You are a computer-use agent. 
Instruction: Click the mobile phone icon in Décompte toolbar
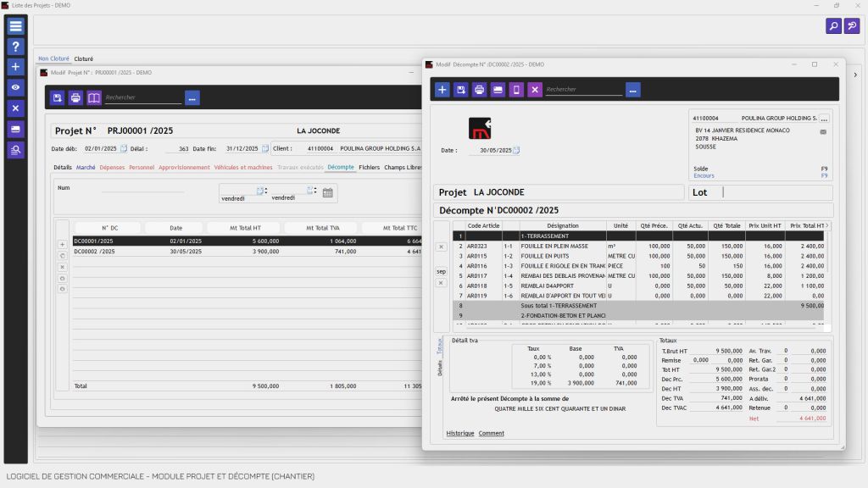(x=516, y=90)
